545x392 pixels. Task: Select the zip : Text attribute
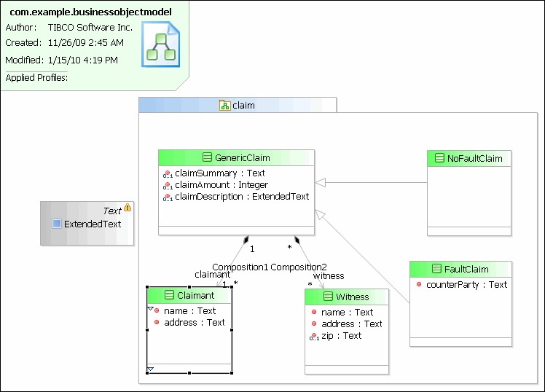click(341, 336)
